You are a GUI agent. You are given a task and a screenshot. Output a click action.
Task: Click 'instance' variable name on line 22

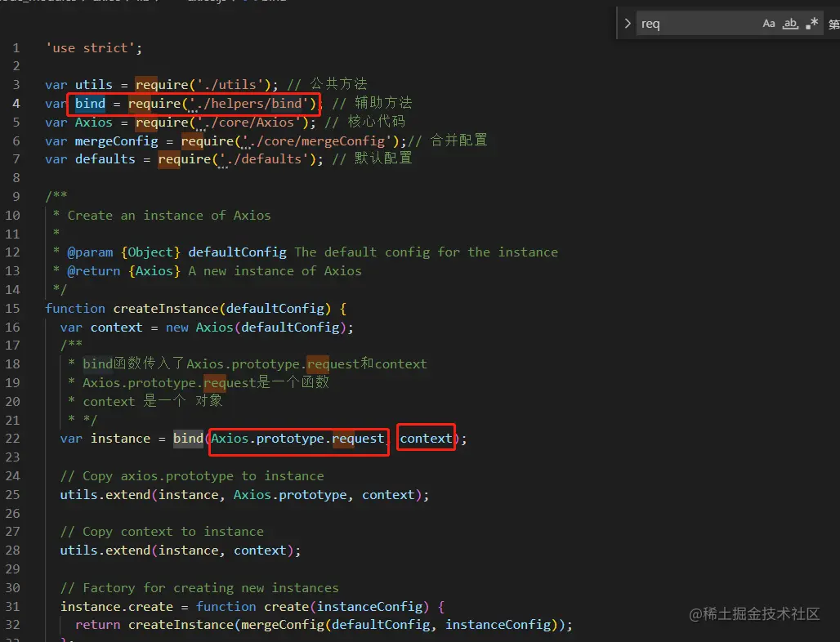(120, 439)
